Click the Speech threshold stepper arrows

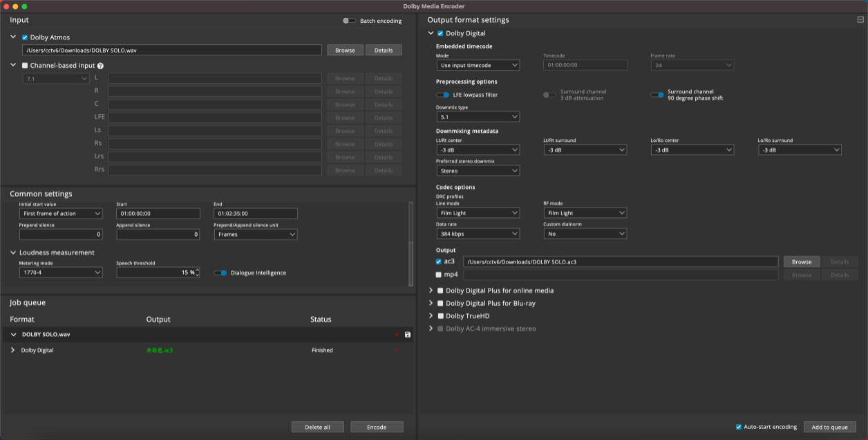(x=198, y=273)
